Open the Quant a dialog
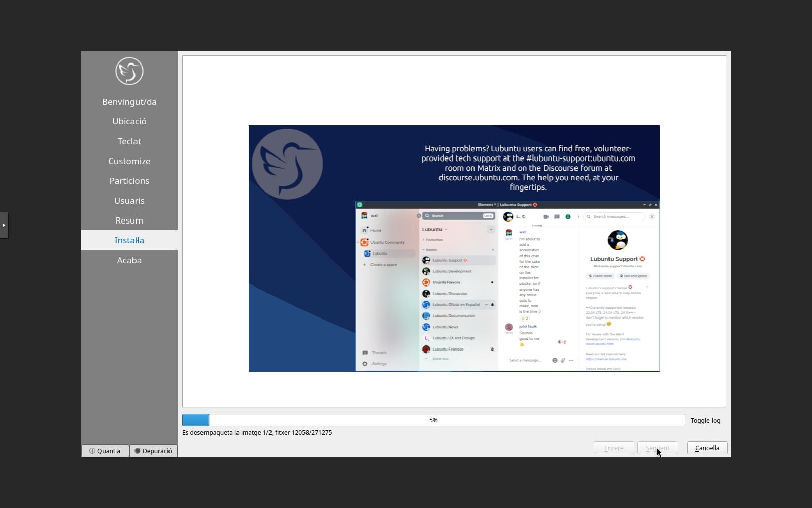This screenshot has height=508, width=812. (105, 451)
